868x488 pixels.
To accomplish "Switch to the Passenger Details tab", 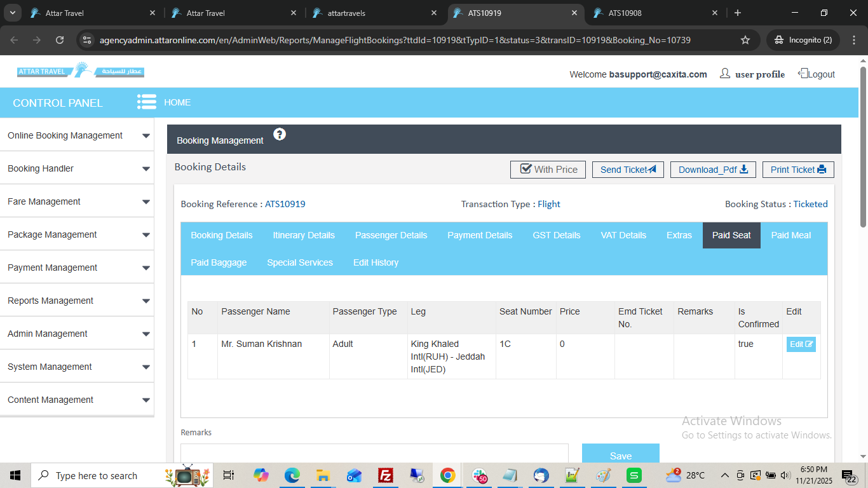I will click(x=391, y=235).
